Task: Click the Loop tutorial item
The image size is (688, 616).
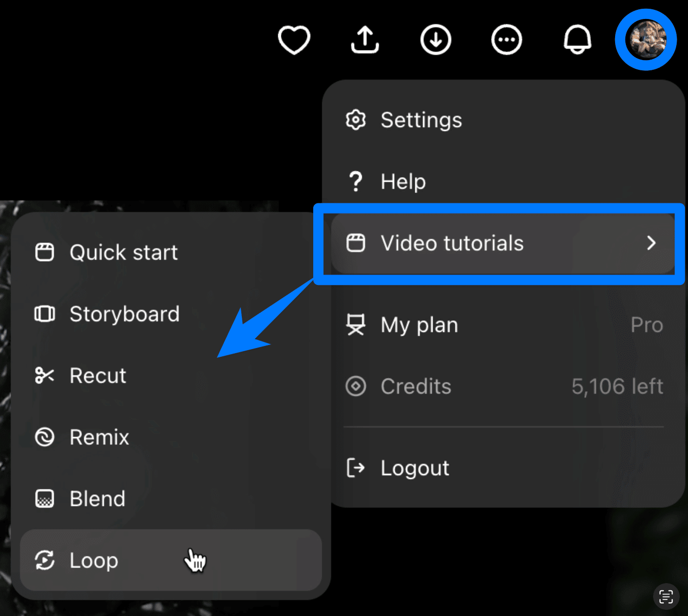Action: click(94, 561)
